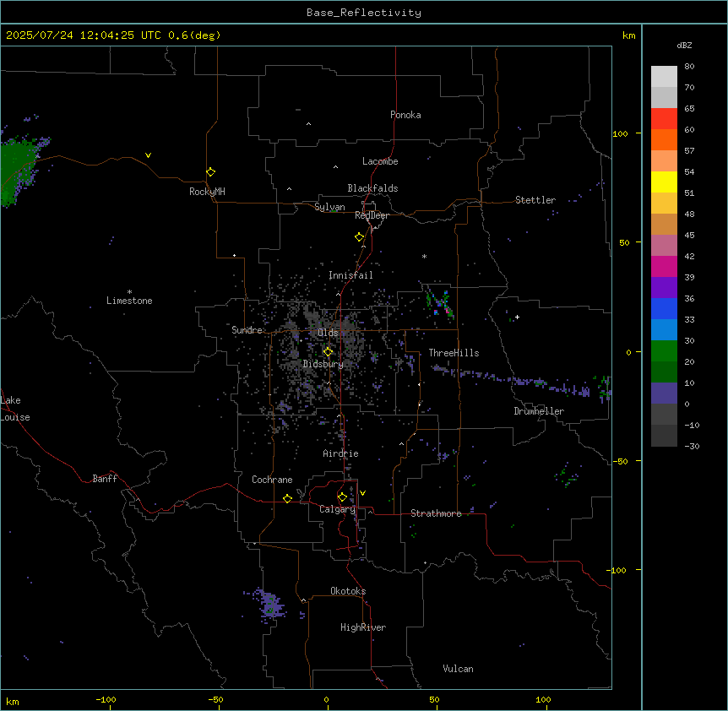This screenshot has width=728, height=711.
Task: Click the Didsbury label
Action: [323, 364]
